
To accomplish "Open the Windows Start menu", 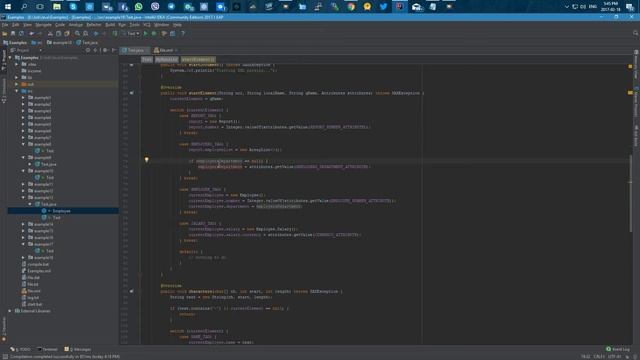I will [8, 7].
